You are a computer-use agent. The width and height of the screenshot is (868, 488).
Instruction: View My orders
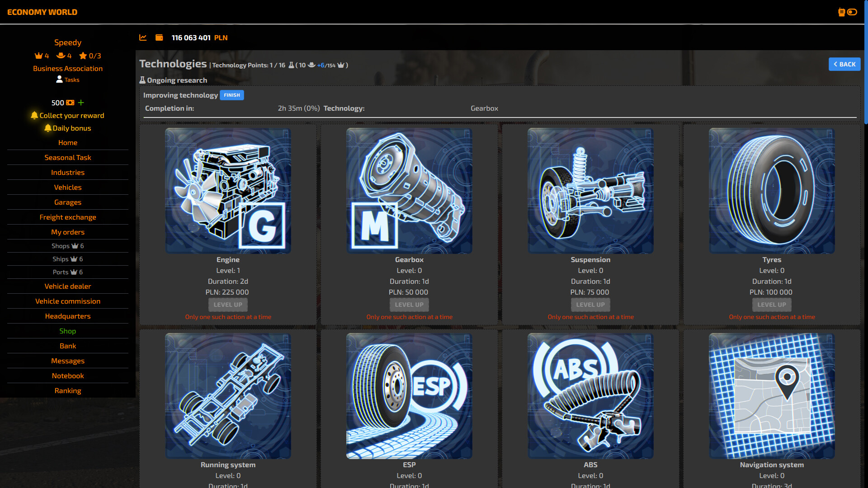(x=68, y=232)
